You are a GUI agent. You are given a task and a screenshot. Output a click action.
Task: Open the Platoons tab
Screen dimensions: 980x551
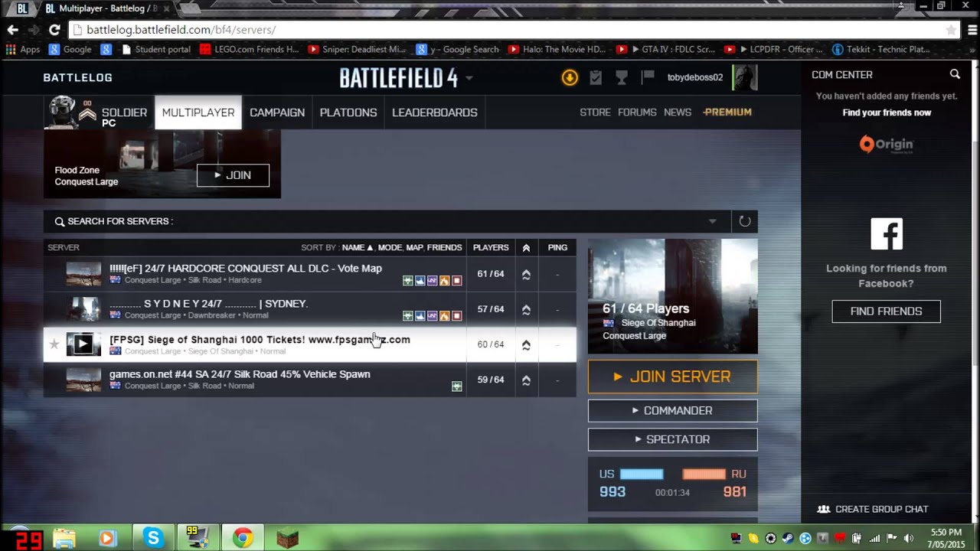tap(348, 112)
